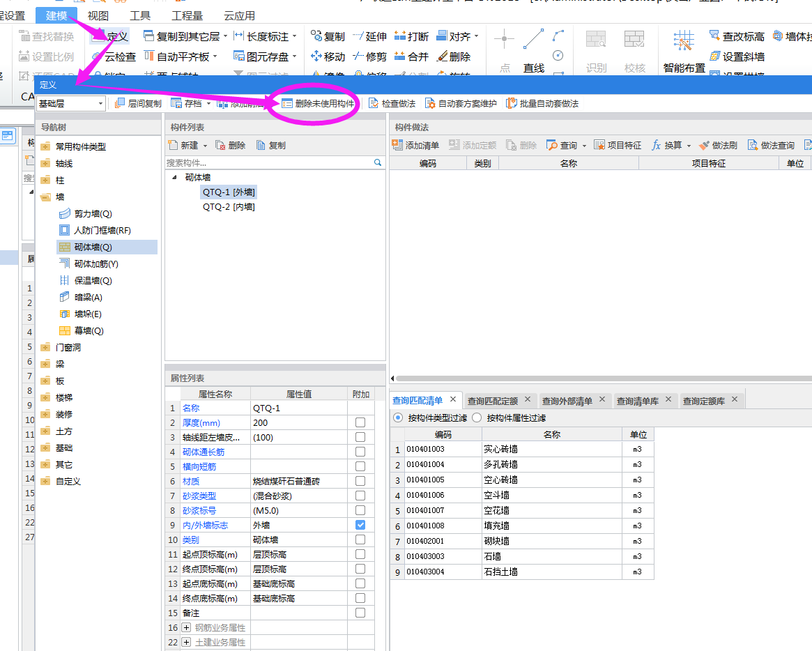The height and width of the screenshot is (651, 812).
Task: Toggle 备注 附加 checkbox
Action: pyautogui.click(x=360, y=613)
